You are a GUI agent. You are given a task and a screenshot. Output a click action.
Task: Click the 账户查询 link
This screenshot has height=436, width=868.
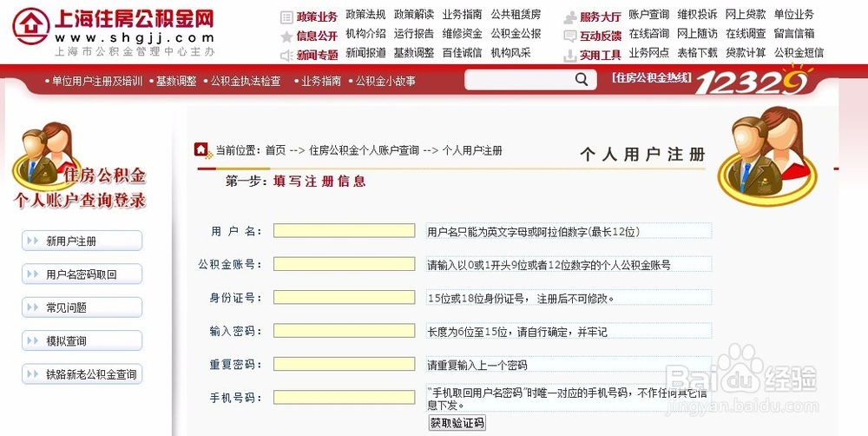(x=648, y=15)
